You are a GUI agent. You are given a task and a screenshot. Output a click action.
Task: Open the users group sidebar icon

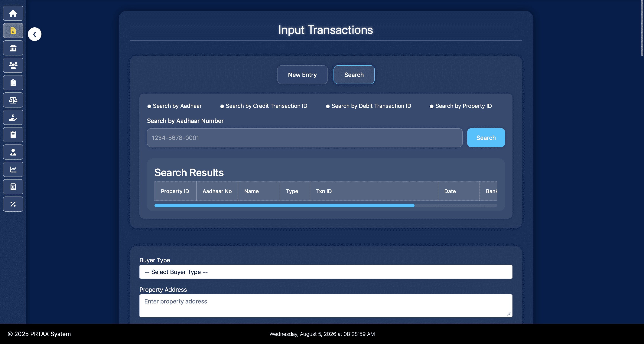coord(13,65)
